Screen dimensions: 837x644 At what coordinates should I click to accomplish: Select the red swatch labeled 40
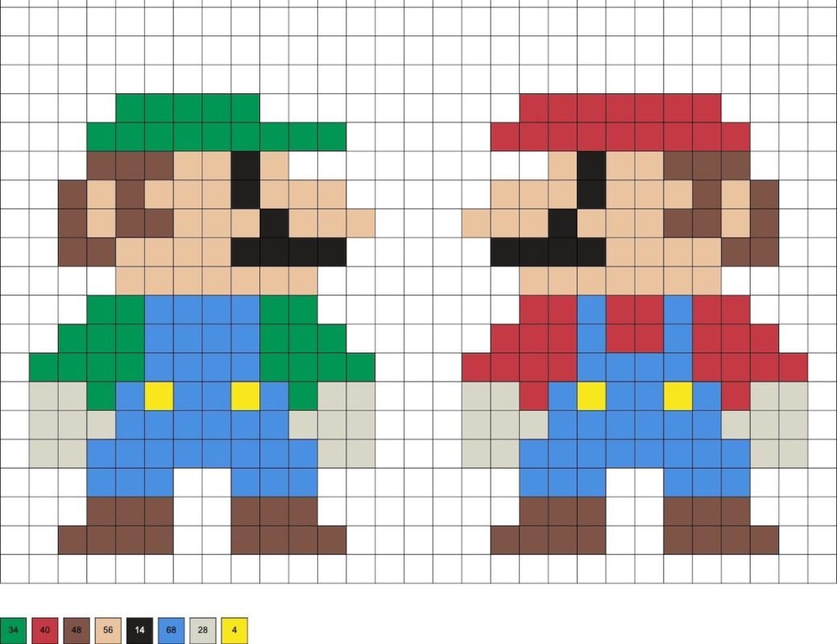point(44,630)
